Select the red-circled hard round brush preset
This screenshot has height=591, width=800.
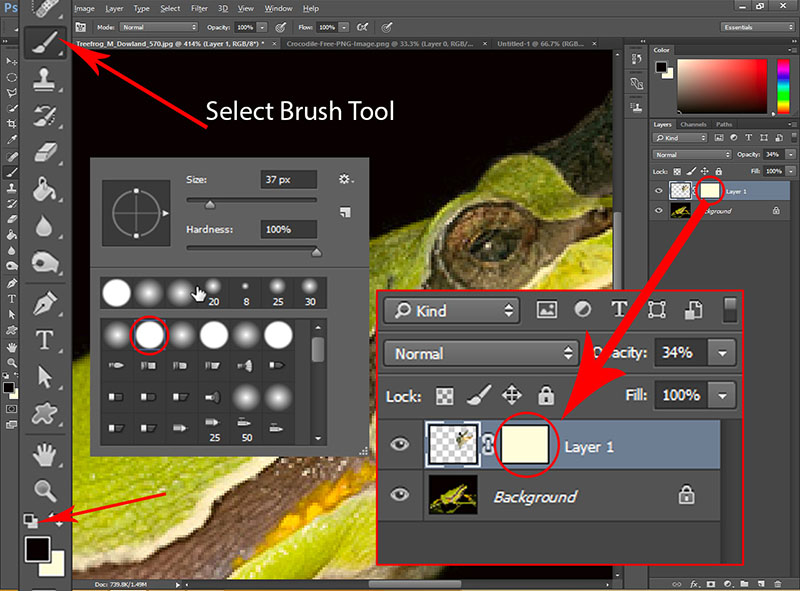pos(149,334)
